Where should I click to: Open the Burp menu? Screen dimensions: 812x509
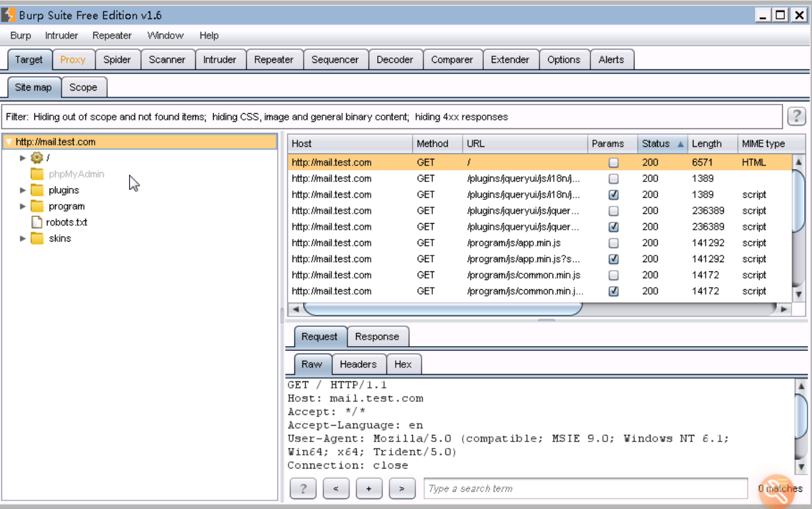tap(21, 36)
